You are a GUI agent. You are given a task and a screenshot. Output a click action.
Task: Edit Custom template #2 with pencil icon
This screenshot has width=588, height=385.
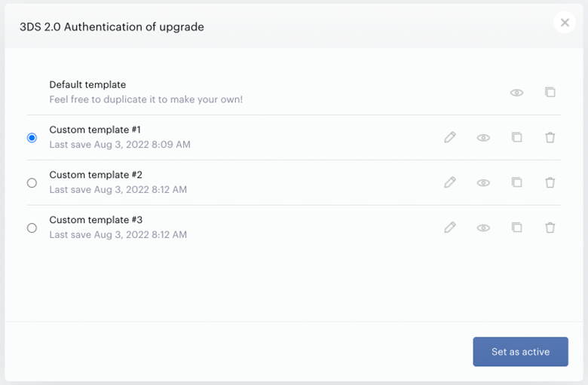coord(450,182)
